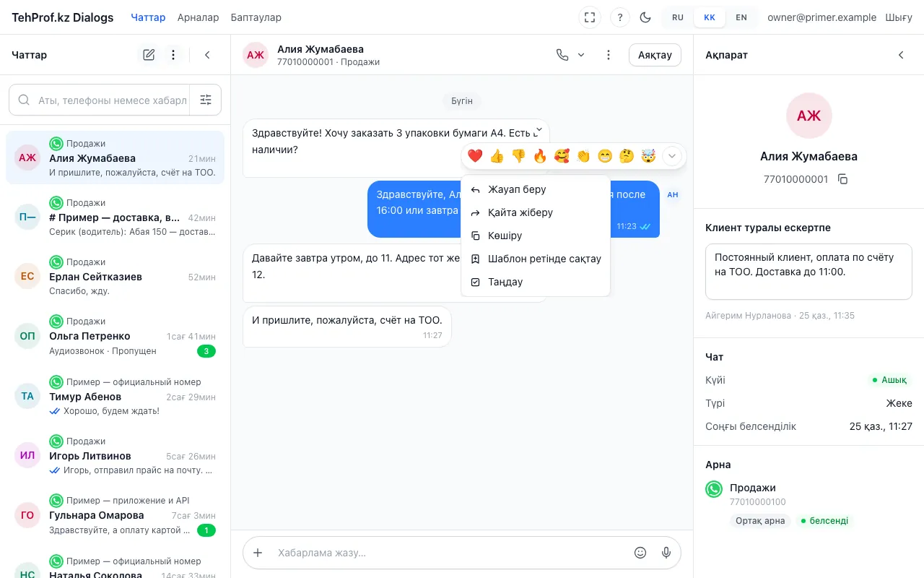Select Көшіру from the context menu
Viewport: 924px width, 578px height.
[536, 236]
